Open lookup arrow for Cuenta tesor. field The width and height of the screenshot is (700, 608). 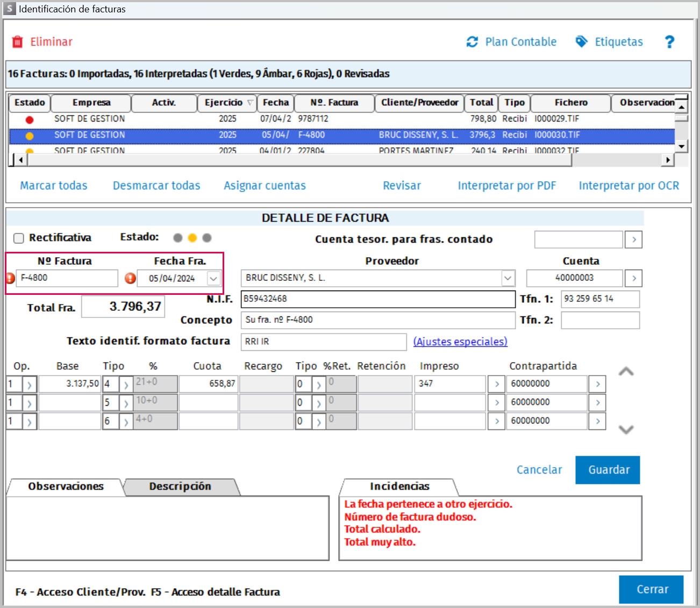tap(634, 239)
